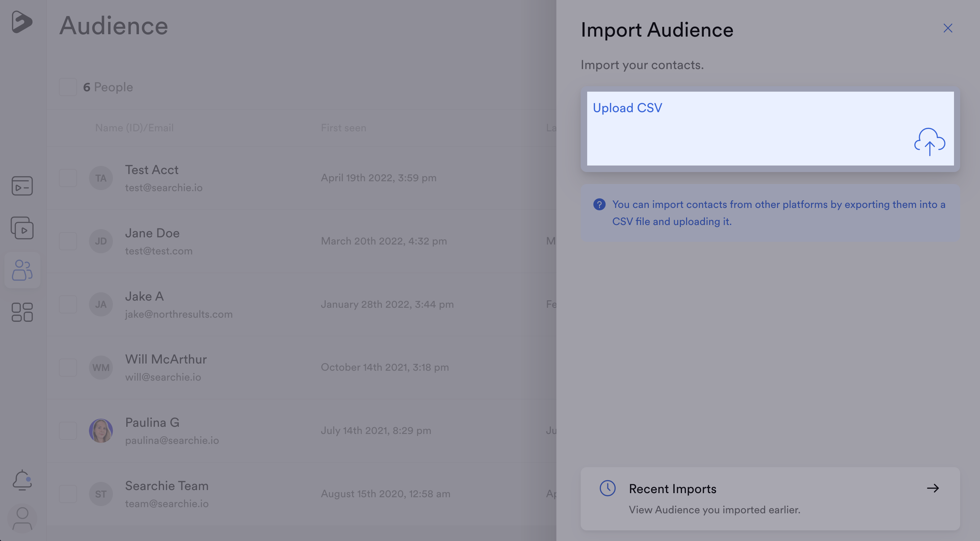
Task: Check the Jane Doe row checkbox
Action: 68,241
